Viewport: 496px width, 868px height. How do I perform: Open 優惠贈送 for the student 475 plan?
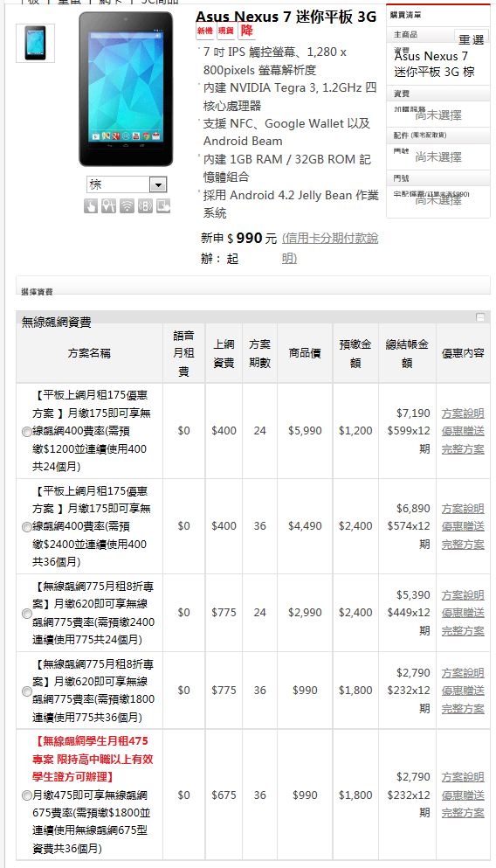click(x=463, y=795)
